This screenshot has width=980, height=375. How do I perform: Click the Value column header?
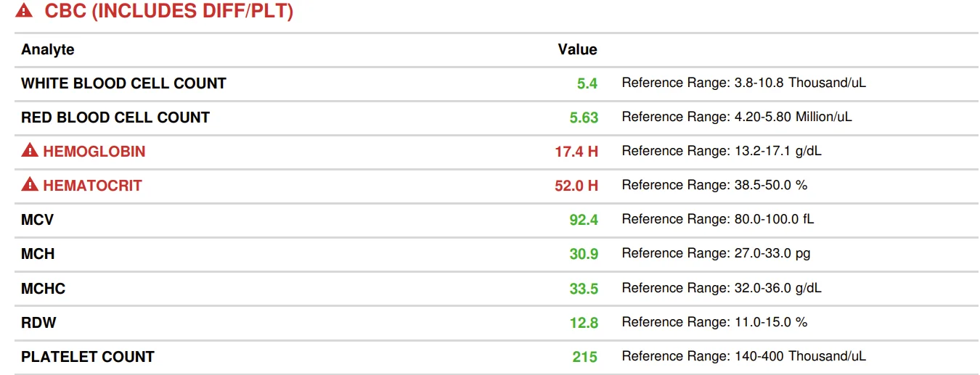click(577, 49)
